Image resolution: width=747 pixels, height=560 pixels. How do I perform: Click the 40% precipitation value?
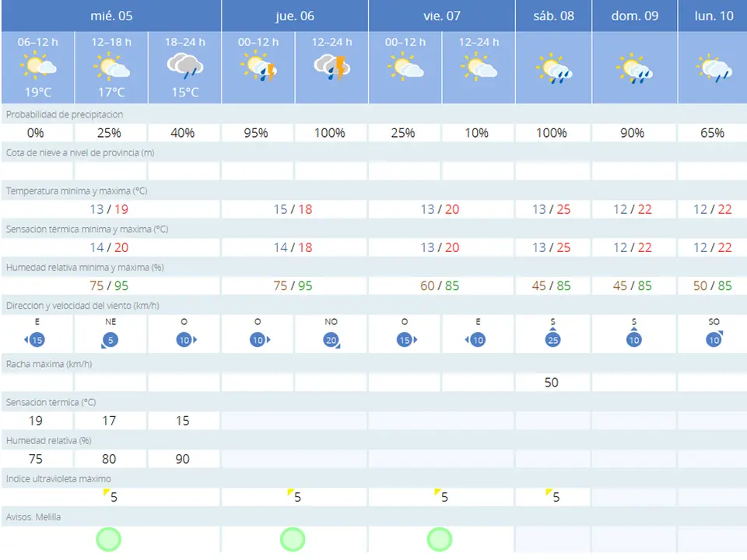[x=182, y=133]
